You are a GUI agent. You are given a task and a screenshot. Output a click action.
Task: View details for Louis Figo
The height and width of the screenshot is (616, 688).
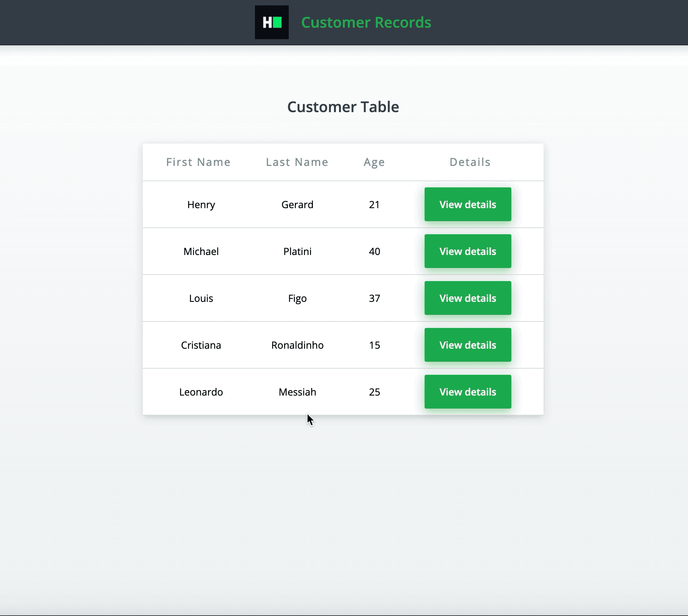point(468,298)
